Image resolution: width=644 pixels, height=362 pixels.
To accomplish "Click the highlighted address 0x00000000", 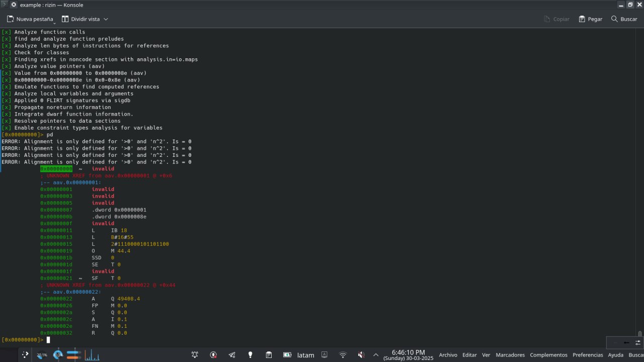I will pyautogui.click(x=56, y=169).
